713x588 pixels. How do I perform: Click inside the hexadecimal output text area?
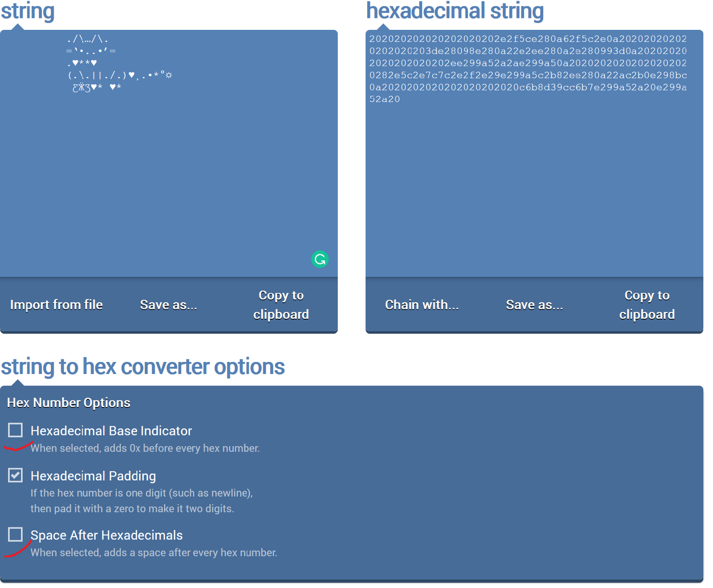point(534,178)
